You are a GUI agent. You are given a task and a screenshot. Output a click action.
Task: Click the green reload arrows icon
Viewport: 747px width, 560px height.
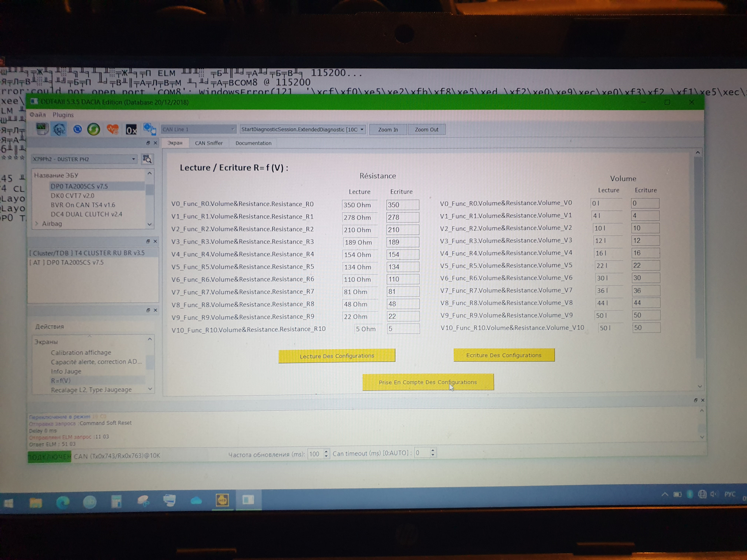point(93,129)
